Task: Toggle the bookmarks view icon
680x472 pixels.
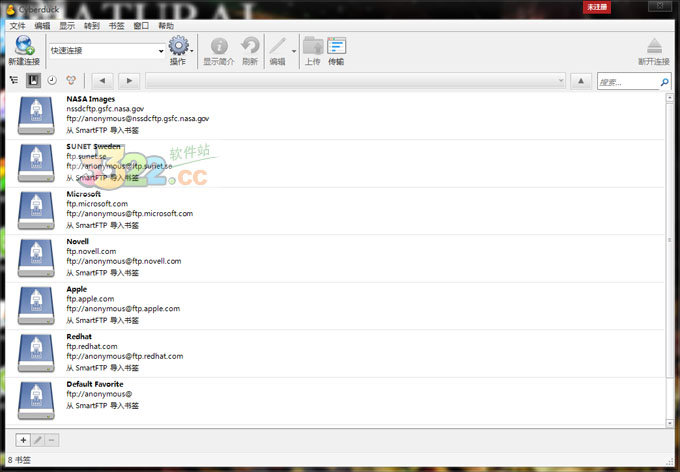Action: tap(33, 80)
